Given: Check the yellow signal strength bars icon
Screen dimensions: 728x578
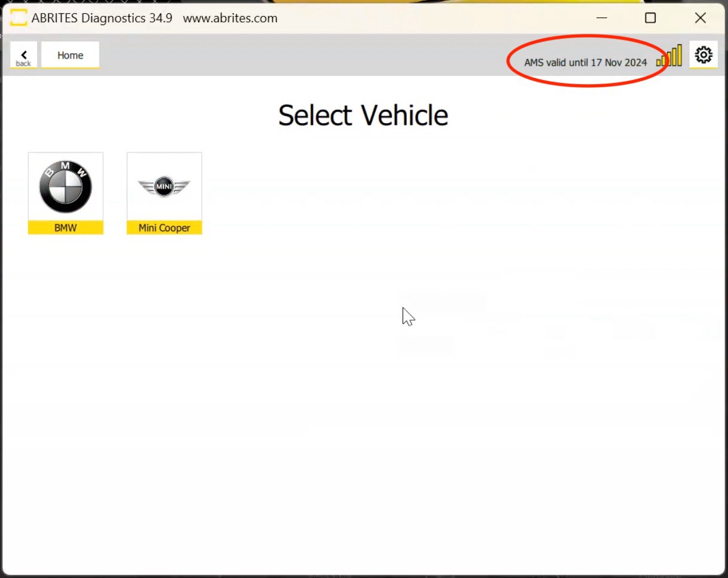Looking at the screenshot, I should point(669,56).
